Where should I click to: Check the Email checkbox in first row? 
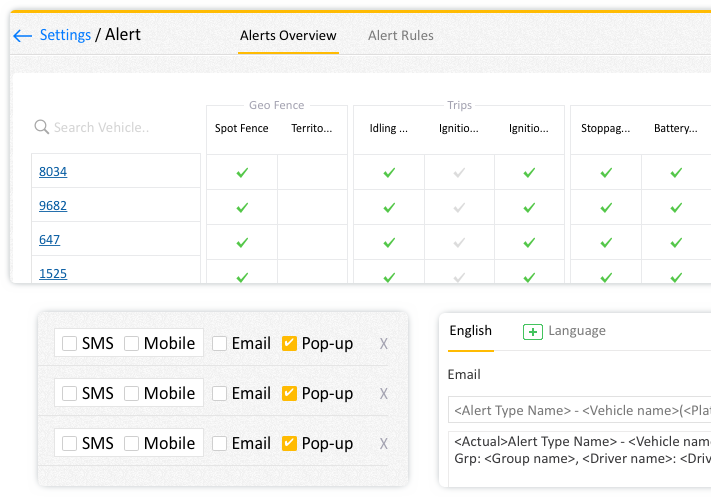220,344
